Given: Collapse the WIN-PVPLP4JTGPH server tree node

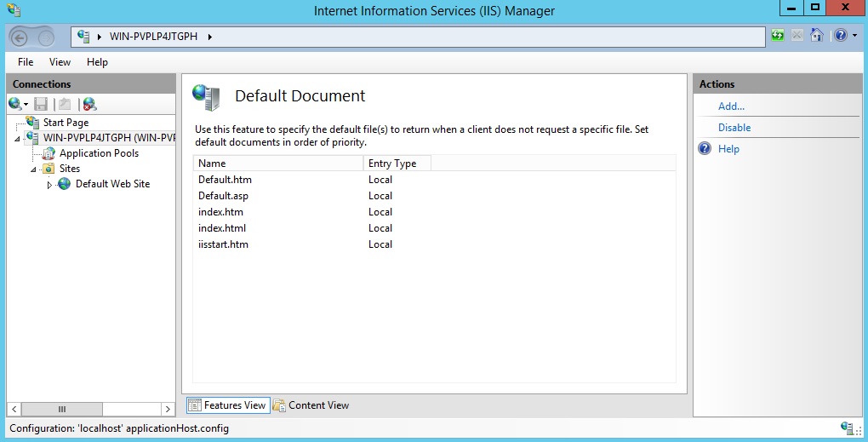Looking at the screenshot, I should pyautogui.click(x=17, y=139).
